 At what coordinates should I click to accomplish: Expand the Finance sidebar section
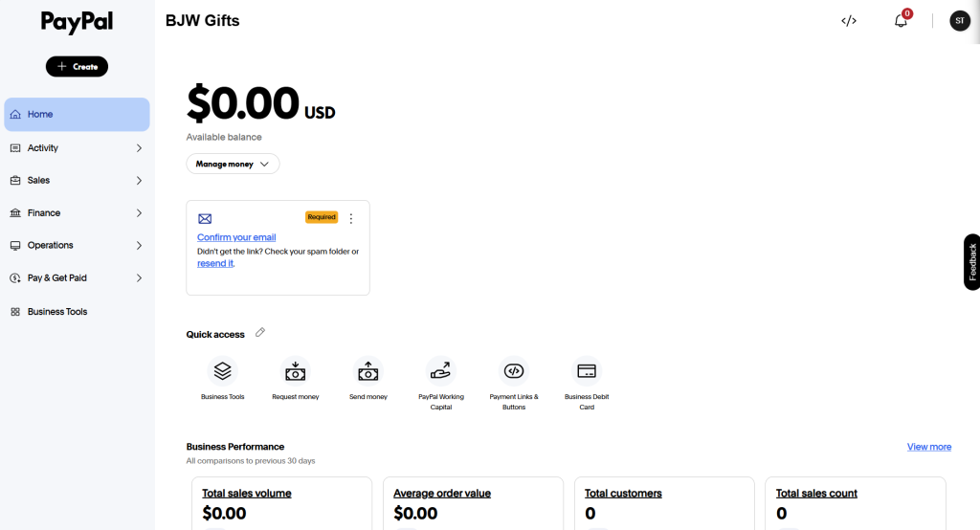[77, 212]
